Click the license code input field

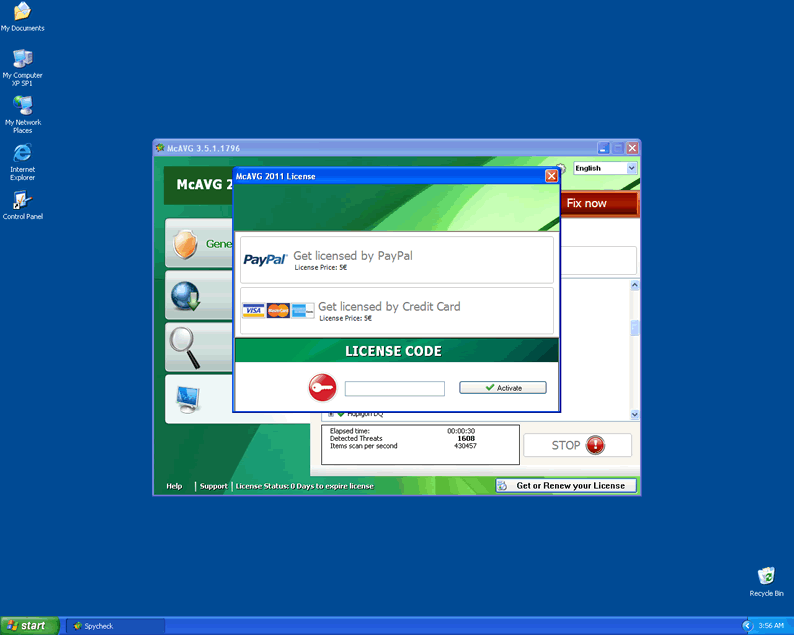click(x=394, y=389)
